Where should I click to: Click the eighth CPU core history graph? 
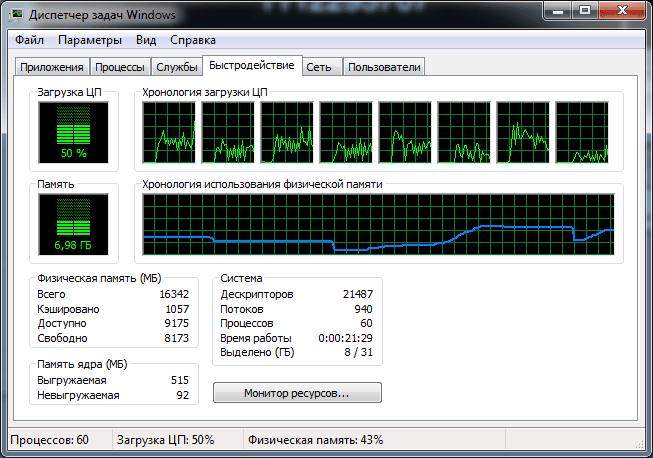[582, 132]
